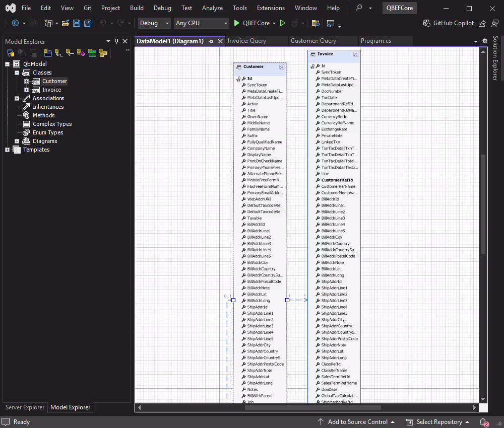Click the last yellow icon in Model Explorer toolbar
This screenshot has height=428, width=504.
pyautogui.click(x=103, y=53)
